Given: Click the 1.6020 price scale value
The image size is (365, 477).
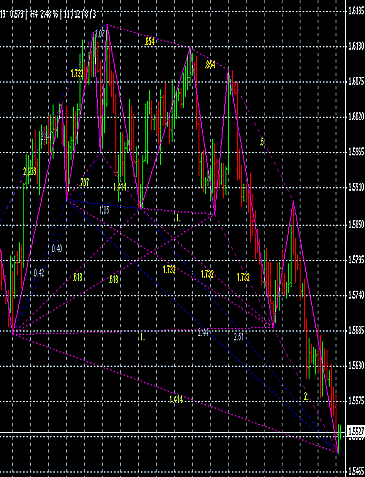Looking at the screenshot, I should click(x=356, y=117).
